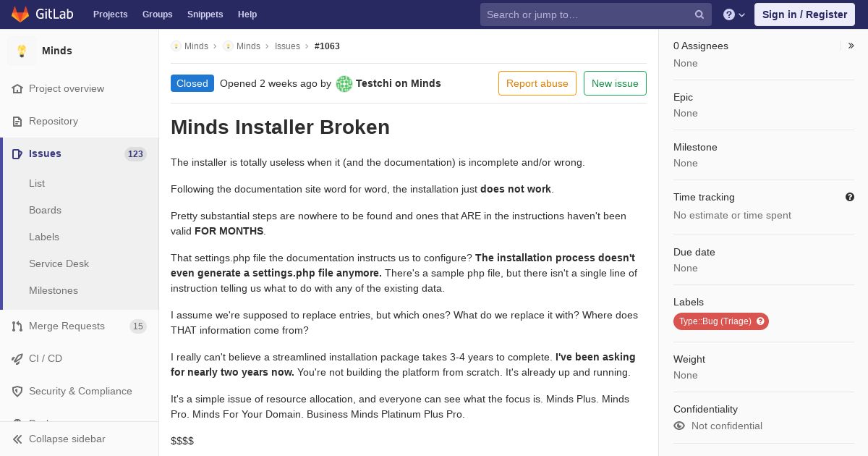The height and width of the screenshot is (456, 868).
Task: Click the Closed status badge
Action: pos(192,83)
